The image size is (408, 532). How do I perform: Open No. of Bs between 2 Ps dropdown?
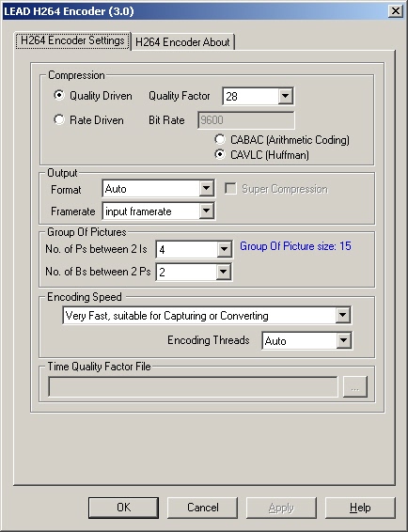[x=224, y=272]
